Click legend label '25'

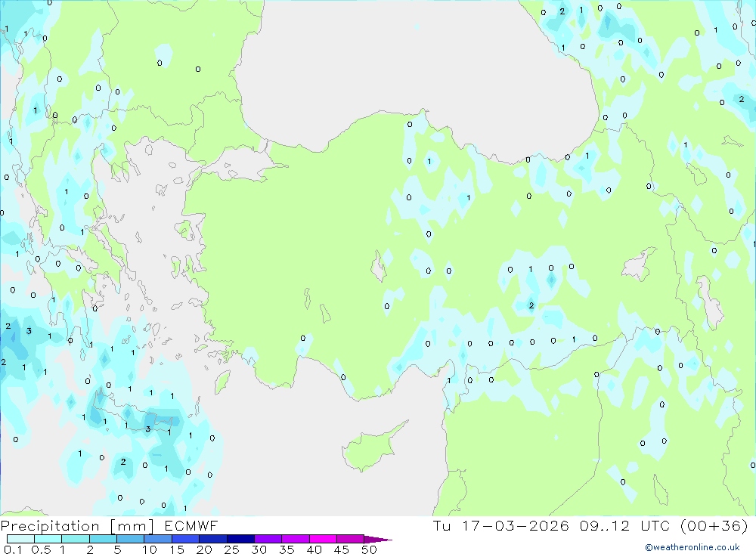coord(231,549)
